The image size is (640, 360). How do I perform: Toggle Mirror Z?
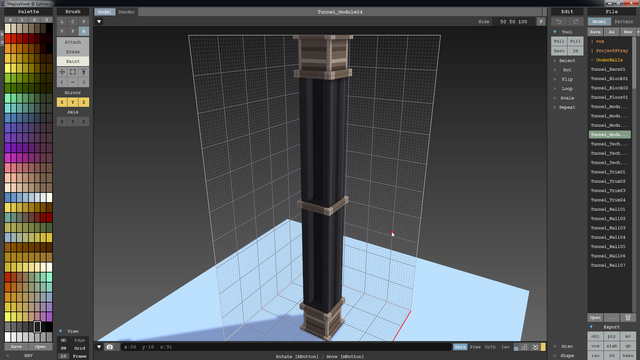(84, 102)
